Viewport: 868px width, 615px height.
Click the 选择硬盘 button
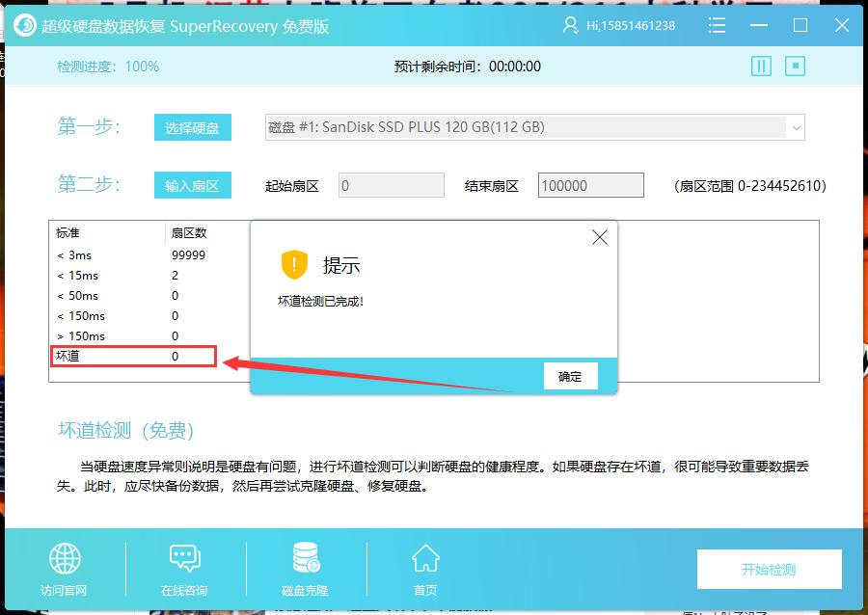point(192,126)
